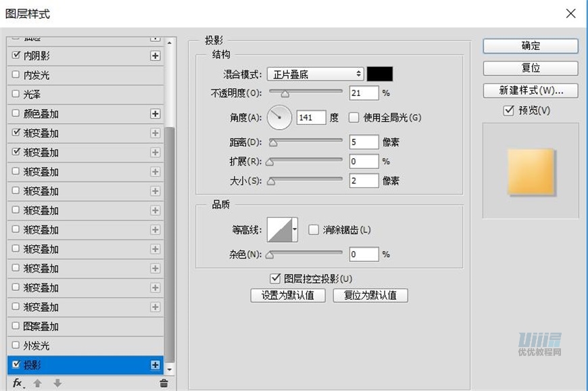
Task: Open the fx menu below the styles list
Action: (18, 384)
